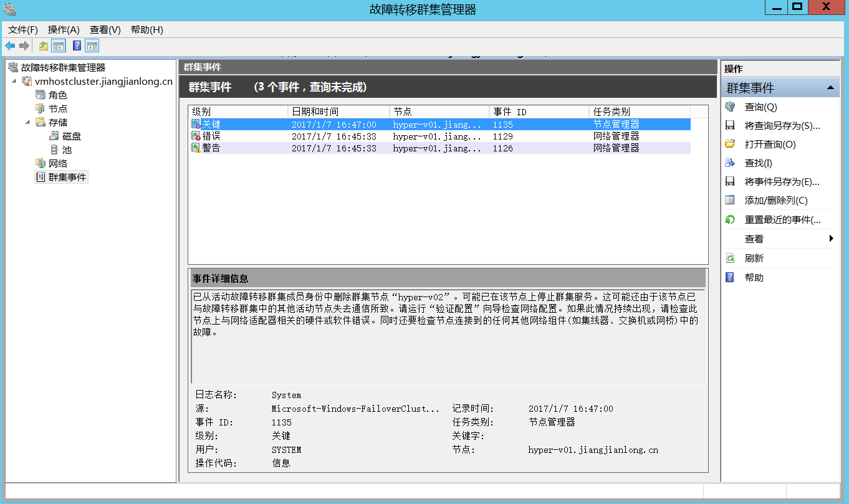This screenshot has width=849, height=504.
Task: Select the 存储 folder icon in the tree
Action: [41, 122]
